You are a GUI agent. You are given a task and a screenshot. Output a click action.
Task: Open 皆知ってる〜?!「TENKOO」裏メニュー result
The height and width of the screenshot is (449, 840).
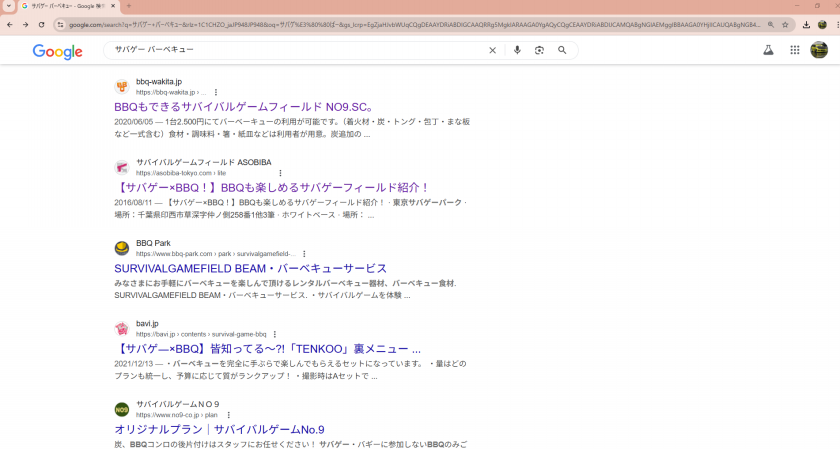267,349
